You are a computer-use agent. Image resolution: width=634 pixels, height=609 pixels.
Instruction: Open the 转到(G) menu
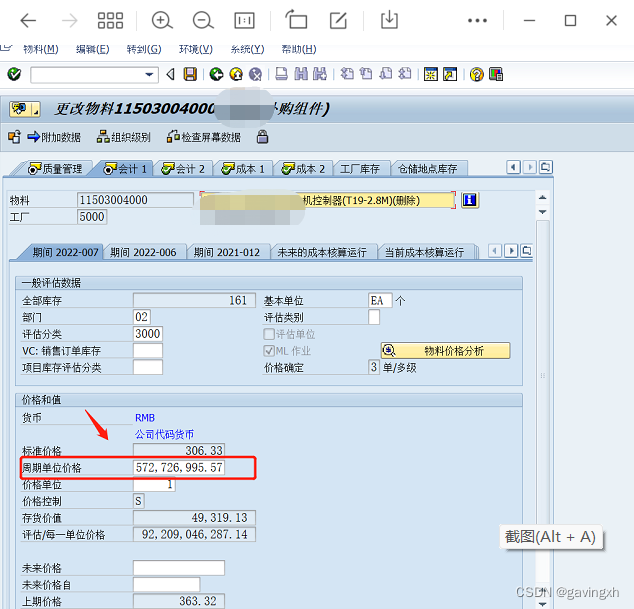pyautogui.click(x=144, y=49)
